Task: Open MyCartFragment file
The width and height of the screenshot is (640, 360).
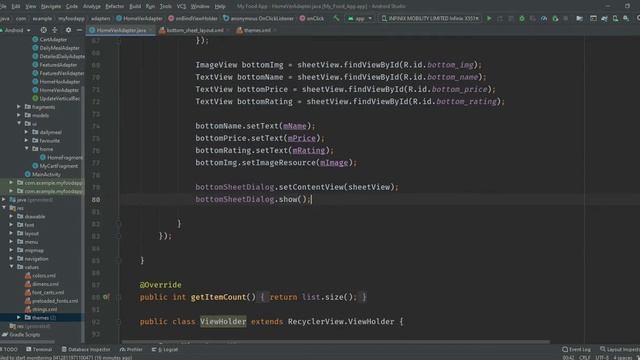Action: [59, 166]
